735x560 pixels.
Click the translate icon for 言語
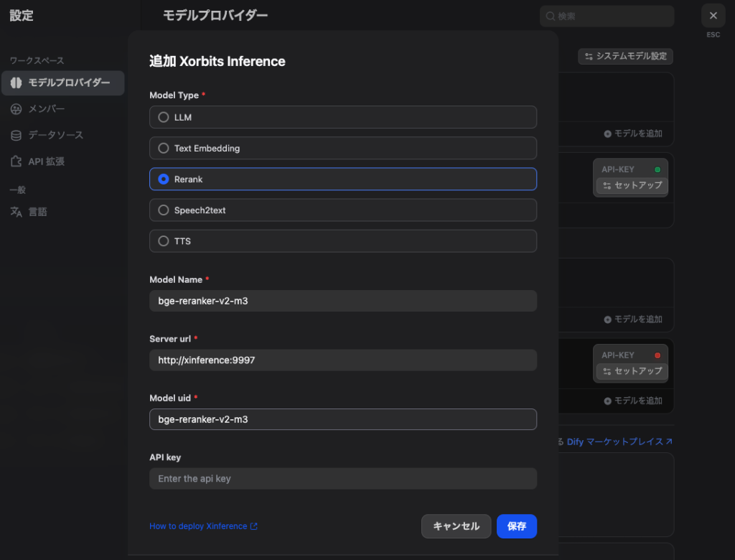(16, 212)
